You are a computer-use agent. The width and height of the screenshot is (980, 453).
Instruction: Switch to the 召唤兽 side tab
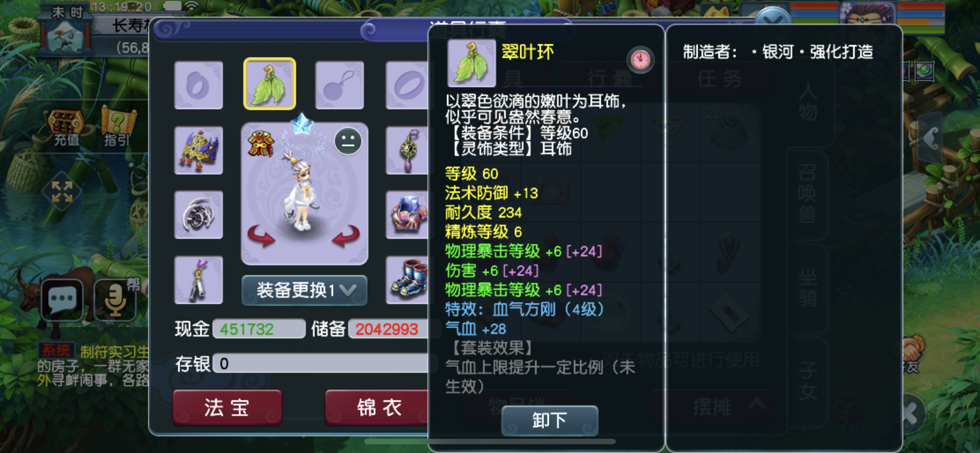pyautogui.click(x=807, y=194)
